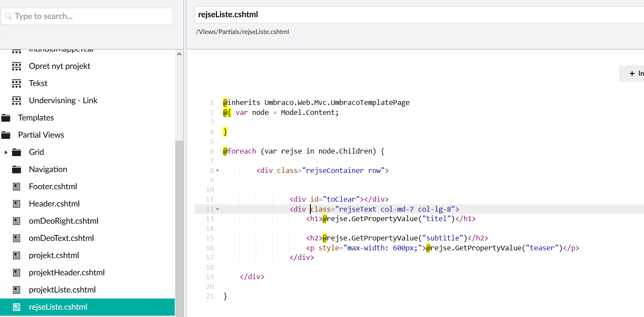Screen dimensions: 644x317
Task: Open projekt.cshtml partial view
Action: 54,255
